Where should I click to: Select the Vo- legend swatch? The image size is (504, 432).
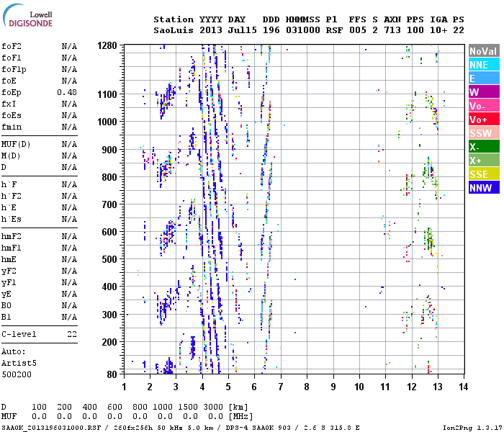tap(484, 106)
